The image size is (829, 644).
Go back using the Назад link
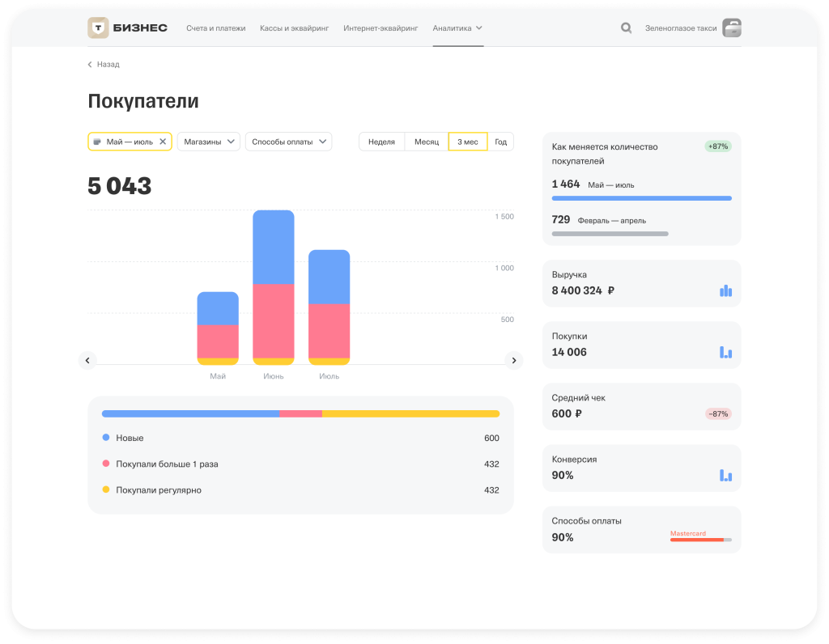104,65
